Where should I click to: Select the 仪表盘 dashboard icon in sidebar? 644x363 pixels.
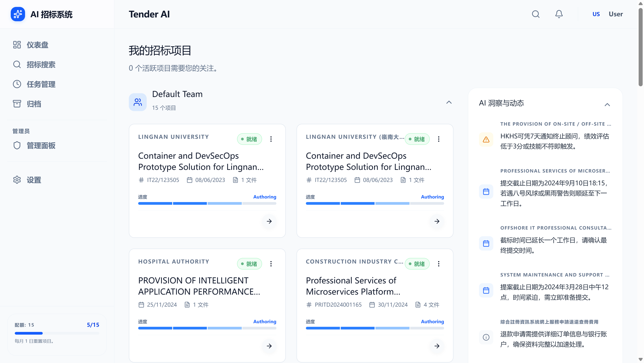pyautogui.click(x=17, y=45)
